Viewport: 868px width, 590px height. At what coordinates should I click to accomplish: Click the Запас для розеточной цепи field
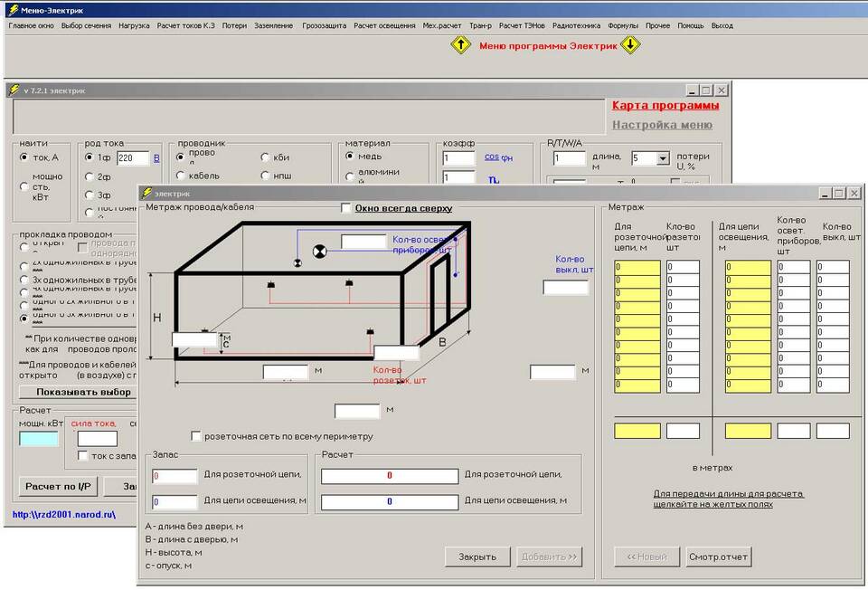tap(175, 476)
